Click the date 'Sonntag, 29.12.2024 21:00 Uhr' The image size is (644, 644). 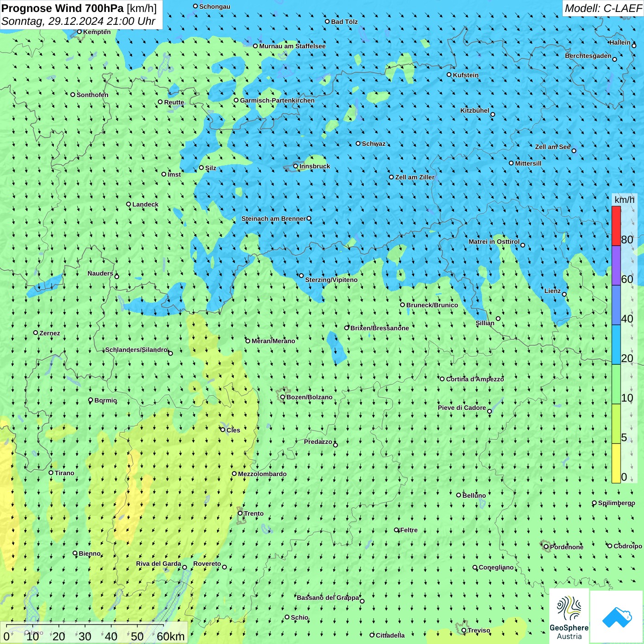[x=78, y=21]
